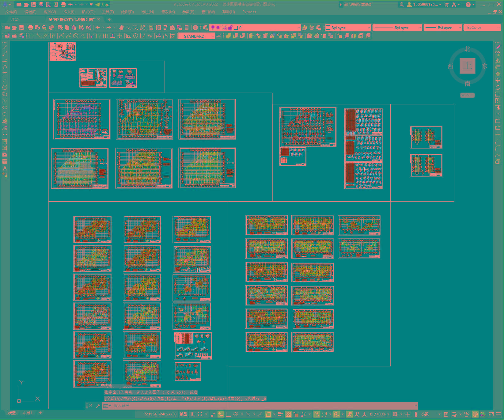The image size is (504, 420).
Task: Select the Aligned dimension tool
Action: tap(38, 36)
